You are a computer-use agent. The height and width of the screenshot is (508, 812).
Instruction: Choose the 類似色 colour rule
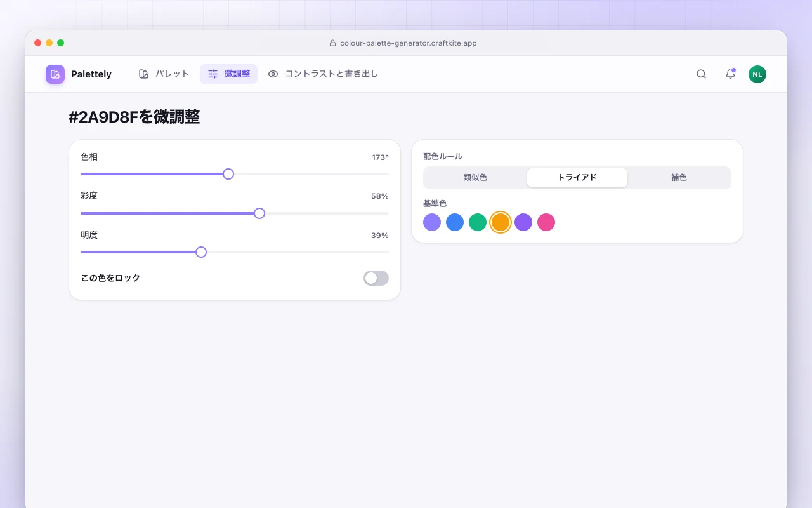(x=475, y=178)
